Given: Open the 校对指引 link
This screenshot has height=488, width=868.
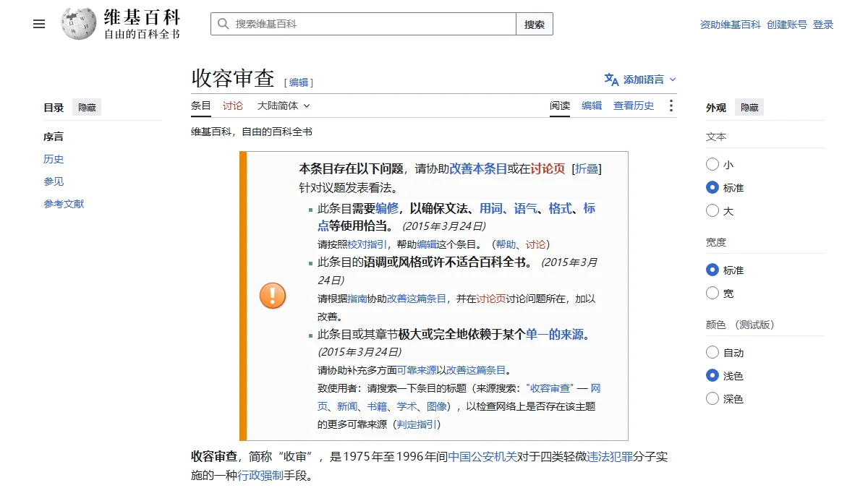Looking at the screenshot, I should pyautogui.click(x=367, y=244).
